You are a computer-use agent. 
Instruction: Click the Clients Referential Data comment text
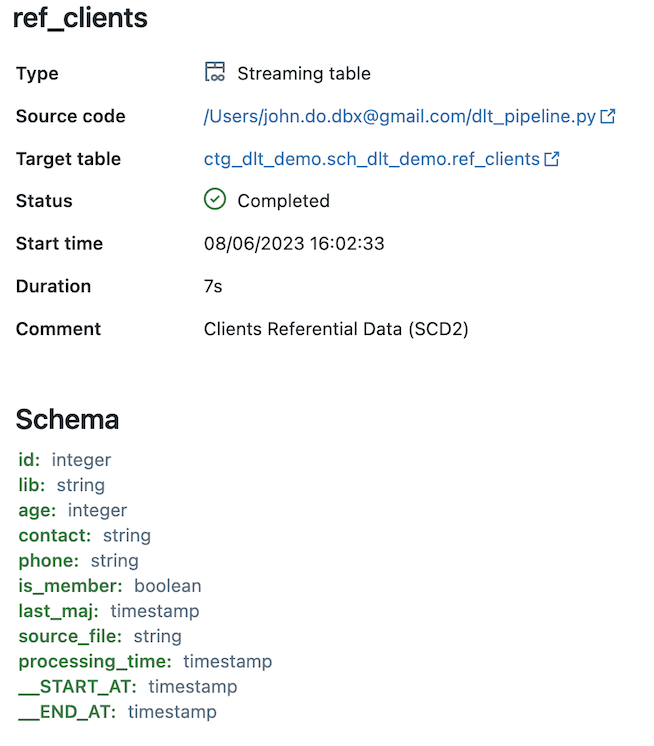click(336, 329)
